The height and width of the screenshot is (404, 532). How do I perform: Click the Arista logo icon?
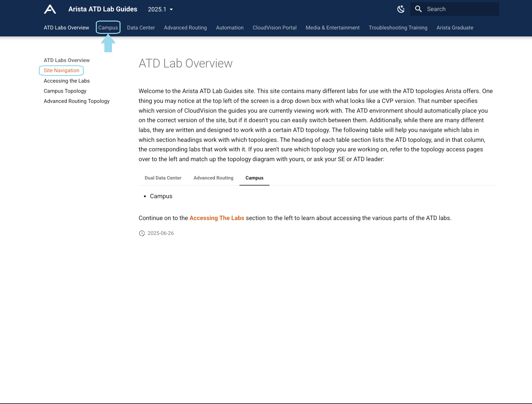click(x=50, y=9)
